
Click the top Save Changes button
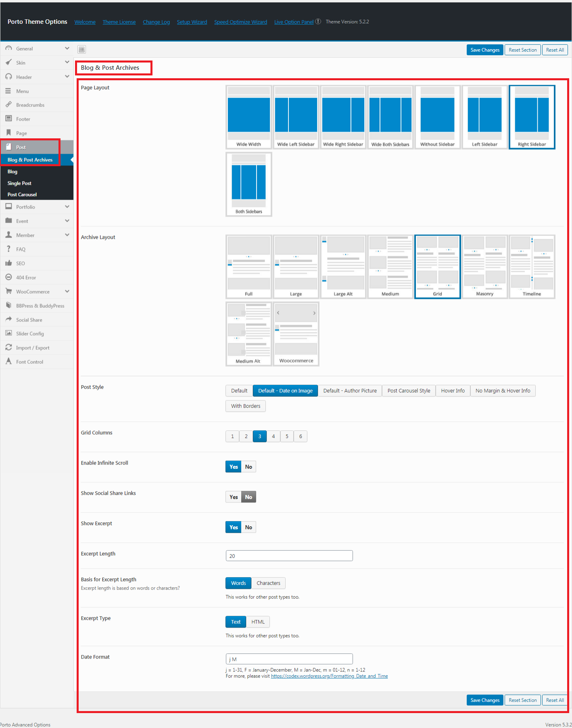485,50
